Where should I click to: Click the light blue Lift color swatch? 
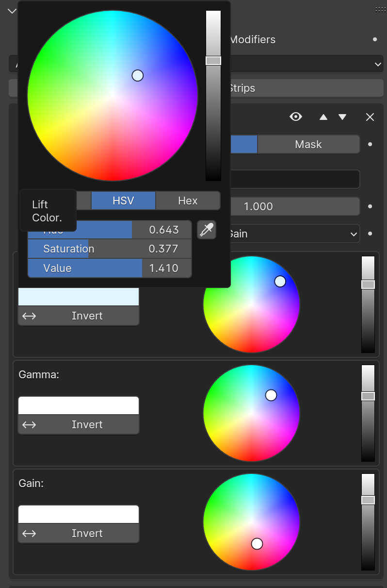79,297
